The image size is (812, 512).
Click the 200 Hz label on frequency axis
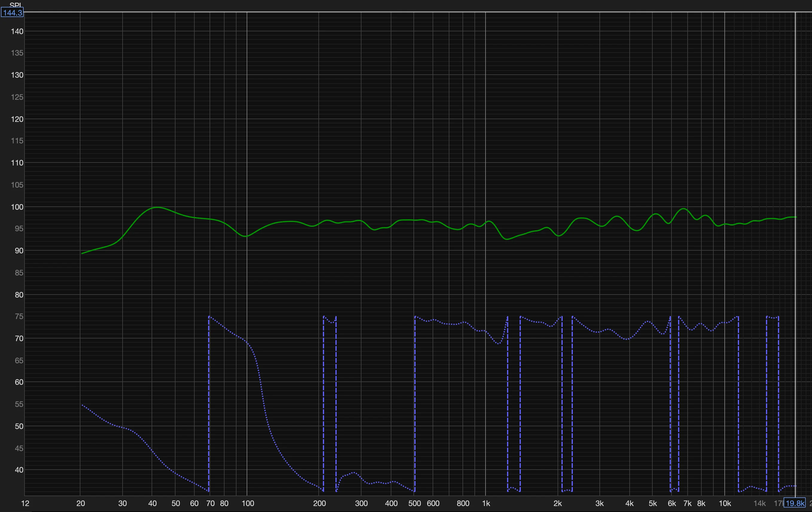pyautogui.click(x=319, y=504)
